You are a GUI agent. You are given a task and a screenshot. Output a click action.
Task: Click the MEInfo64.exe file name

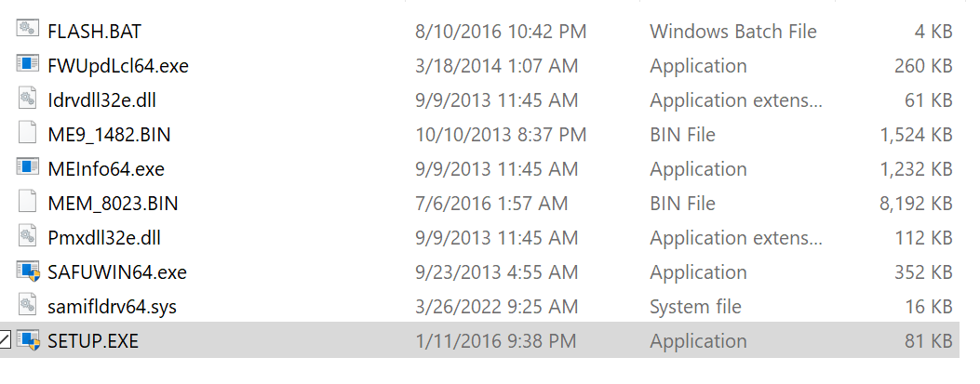click(x=105, y=169)
